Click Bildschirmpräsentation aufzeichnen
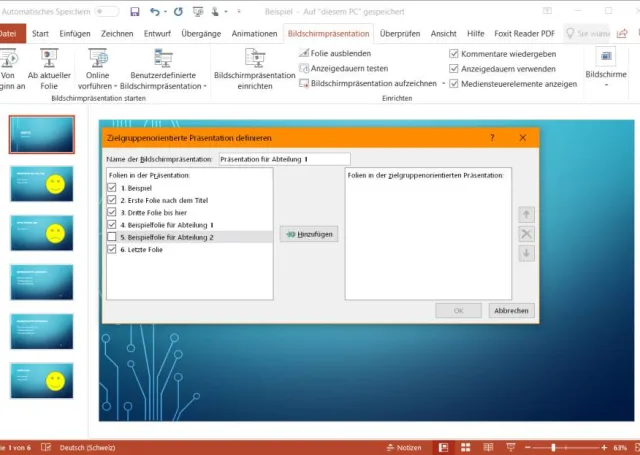 pos(368,83)
